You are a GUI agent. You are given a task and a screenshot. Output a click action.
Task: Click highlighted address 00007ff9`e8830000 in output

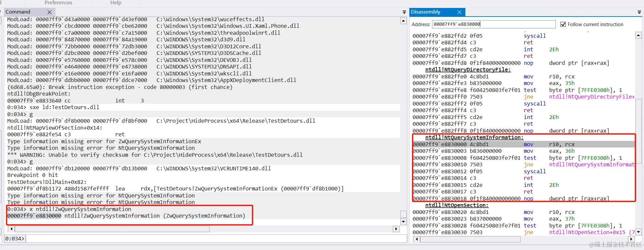tap(34, 216)
